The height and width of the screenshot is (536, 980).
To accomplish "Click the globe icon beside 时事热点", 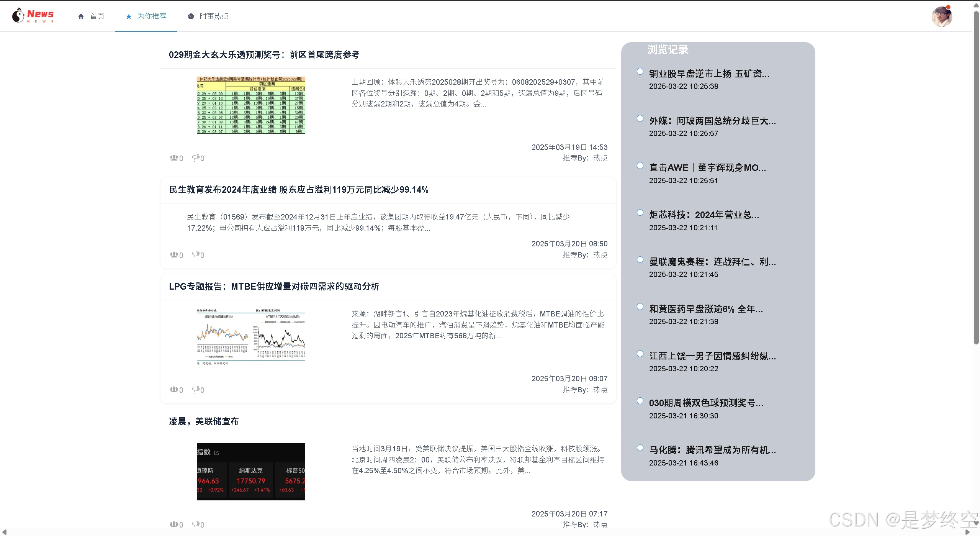I will pyautogui.click(x=191, y=16).
